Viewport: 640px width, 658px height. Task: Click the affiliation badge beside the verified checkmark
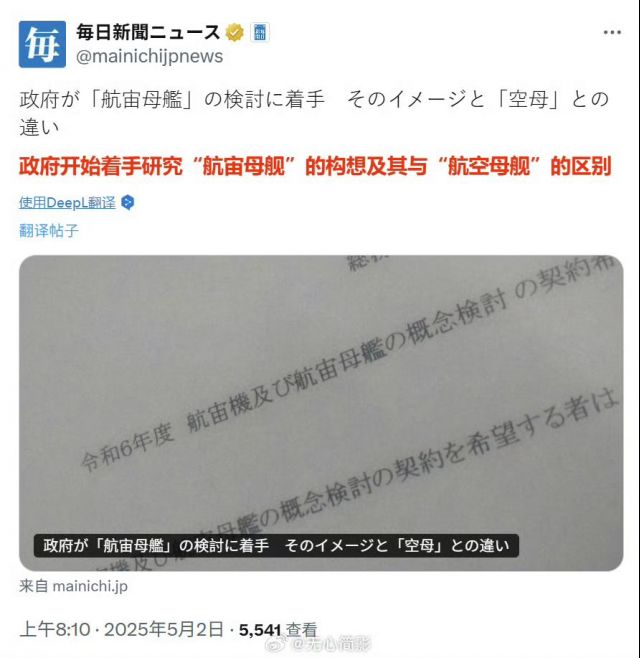pos(260,32)
